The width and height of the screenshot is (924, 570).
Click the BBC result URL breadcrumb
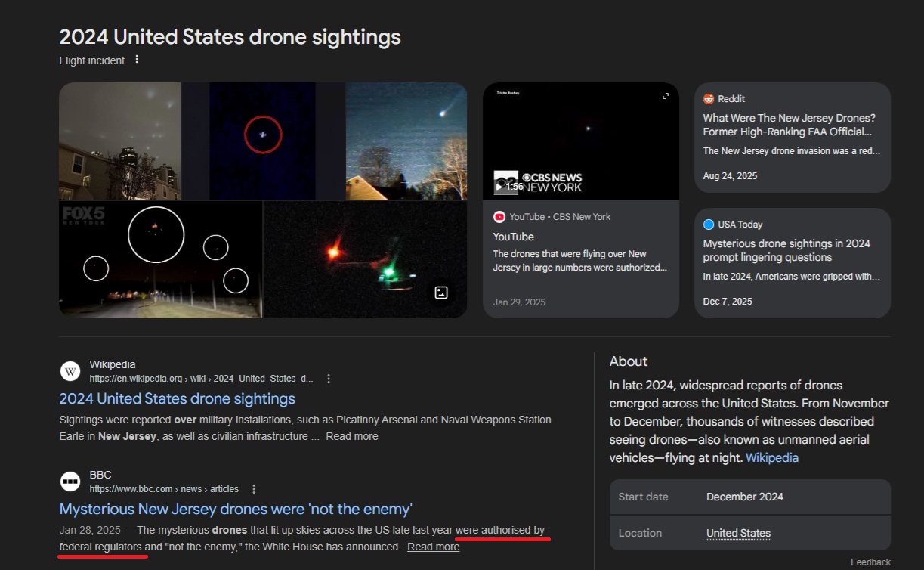(164, 489)
